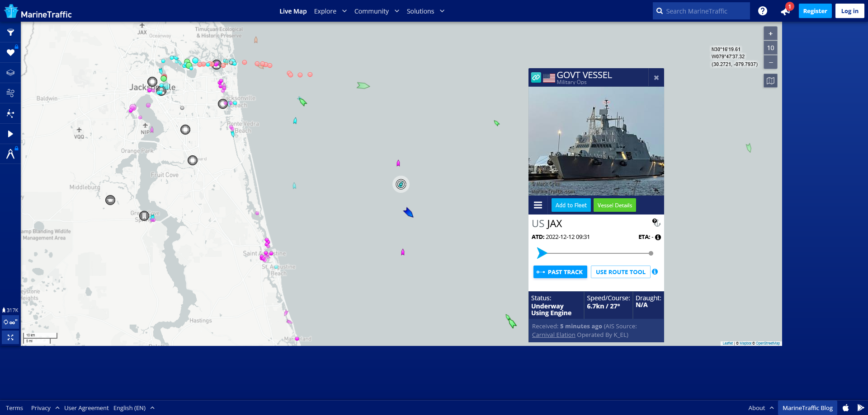The height and width of the screenshot is (415, 868).
Task: Click the PAST TRACK button
Action: [560, 272]
